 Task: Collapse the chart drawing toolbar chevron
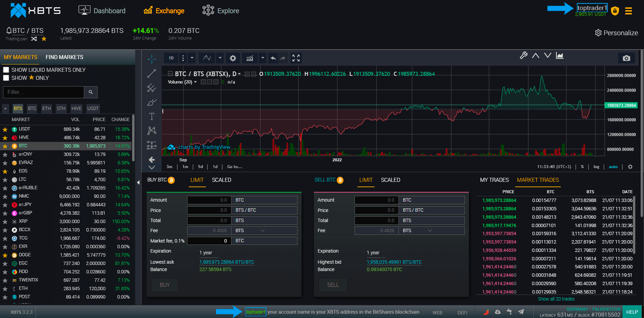coord(152,167)
